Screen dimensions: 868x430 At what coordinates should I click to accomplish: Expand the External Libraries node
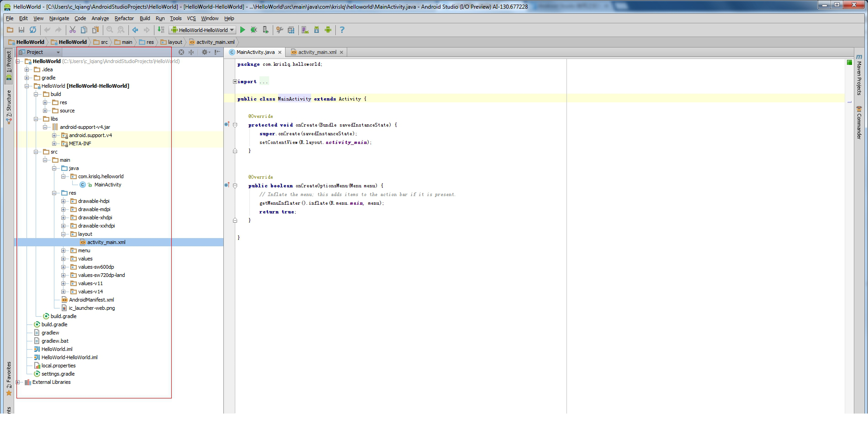pyautogui.click(x=17, y=382)
